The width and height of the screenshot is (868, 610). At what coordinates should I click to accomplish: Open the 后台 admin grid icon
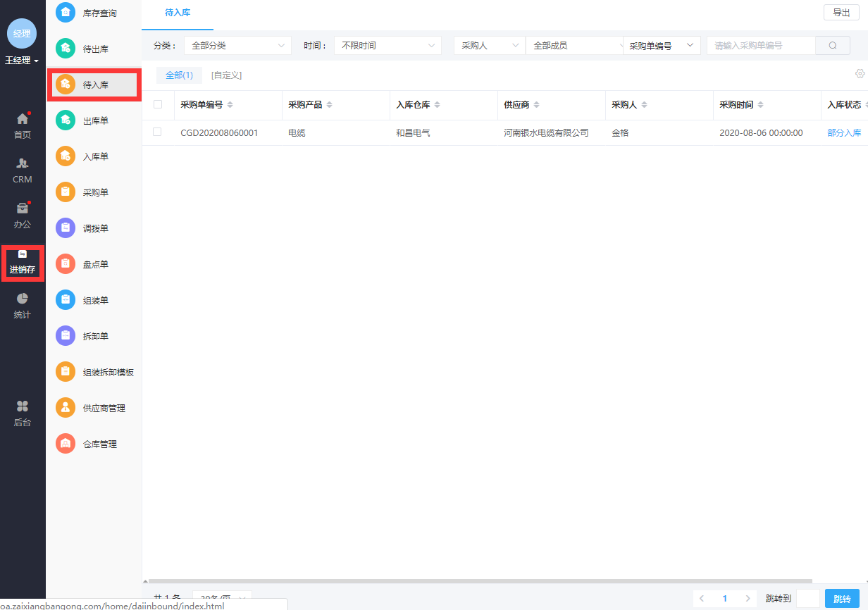point(23,406)
